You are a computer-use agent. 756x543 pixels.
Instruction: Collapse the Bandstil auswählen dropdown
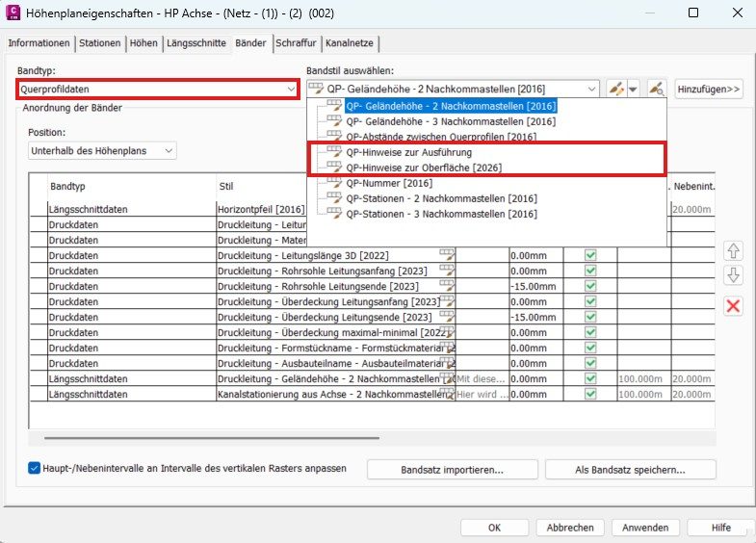[591, 90]
